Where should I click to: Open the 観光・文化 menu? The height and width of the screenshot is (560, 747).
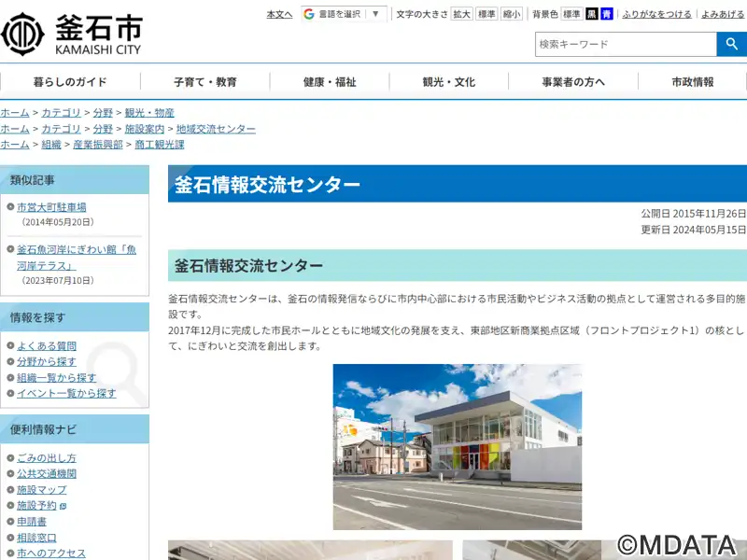(x=449, y=82)
